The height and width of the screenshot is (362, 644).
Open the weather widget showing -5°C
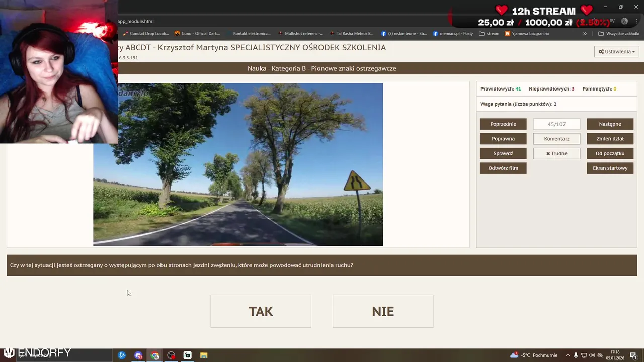(534, 355)
